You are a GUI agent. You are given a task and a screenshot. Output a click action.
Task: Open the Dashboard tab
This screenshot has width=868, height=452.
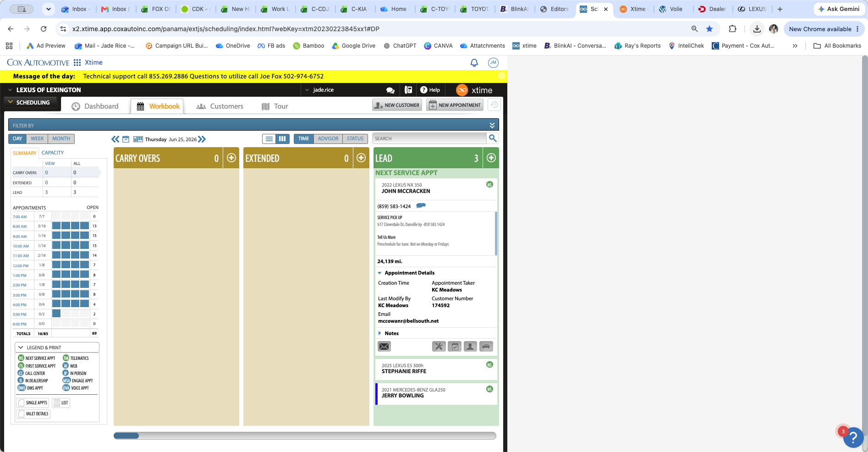95,106
